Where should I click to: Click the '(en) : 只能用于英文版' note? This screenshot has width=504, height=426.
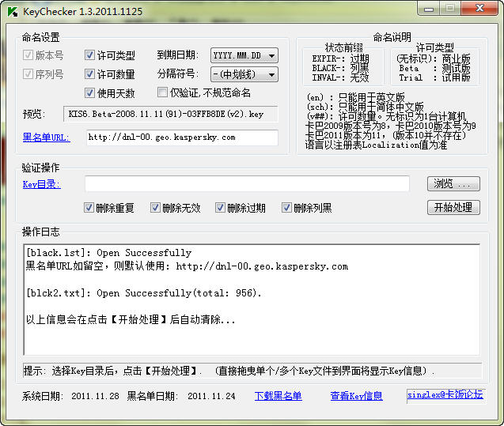pos(355,97)
